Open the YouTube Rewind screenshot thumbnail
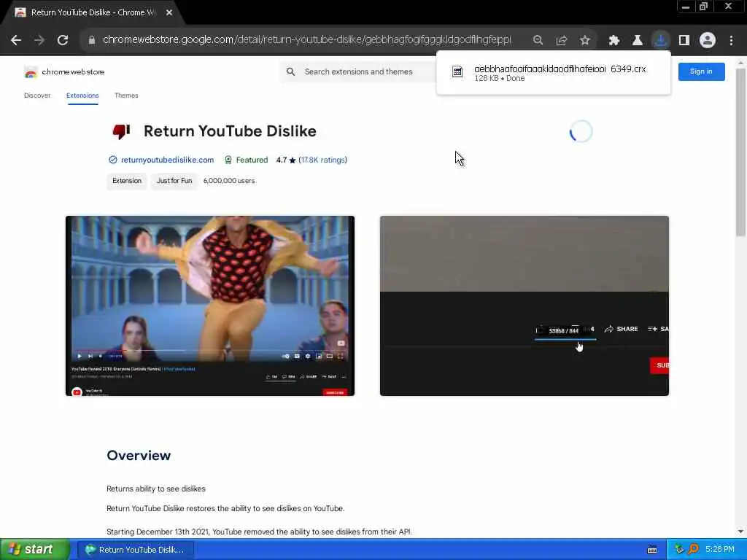Image resolution: width=747 pixels, height=560 pixels. click(210, 306)
